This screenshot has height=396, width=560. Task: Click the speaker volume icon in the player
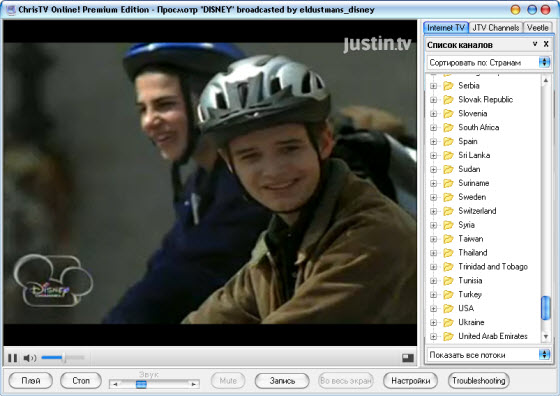[x=30, y=358]
